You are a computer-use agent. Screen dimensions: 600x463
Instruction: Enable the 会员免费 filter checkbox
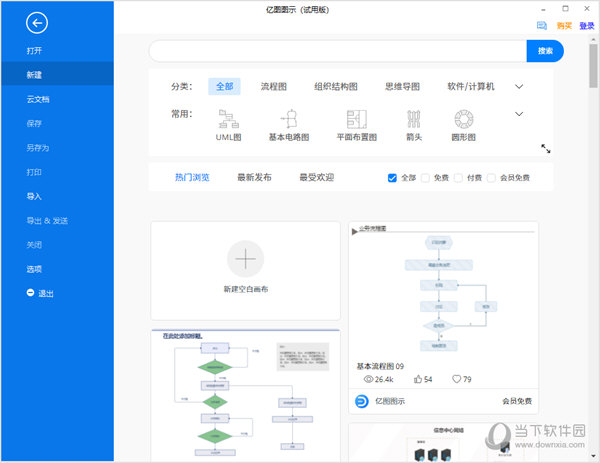pyautogui.click(x=491, y=178)
